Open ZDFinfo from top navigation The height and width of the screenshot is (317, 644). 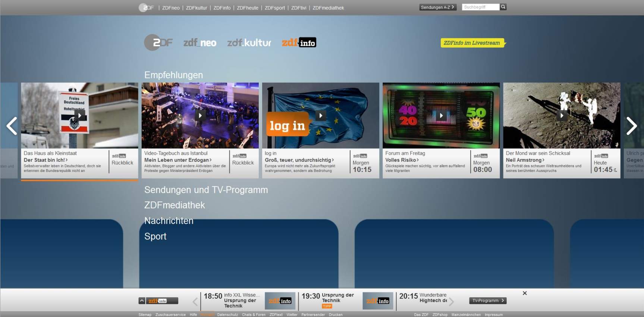tap(222, 8)
